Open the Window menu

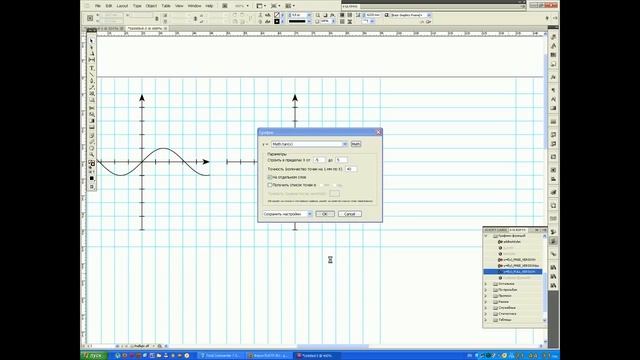[194, 6]
